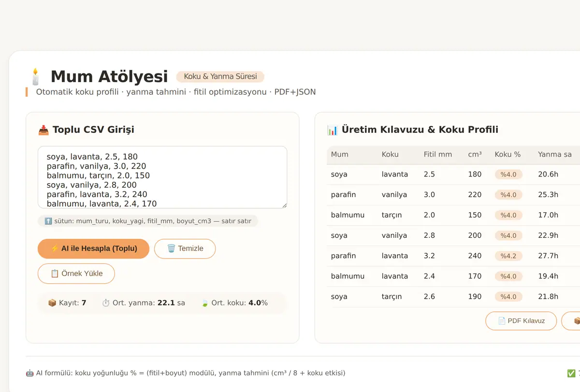Click the Yanma sa column header
Image resolution: width=580 pixels, height=392 pixels.
coord(555,155)
